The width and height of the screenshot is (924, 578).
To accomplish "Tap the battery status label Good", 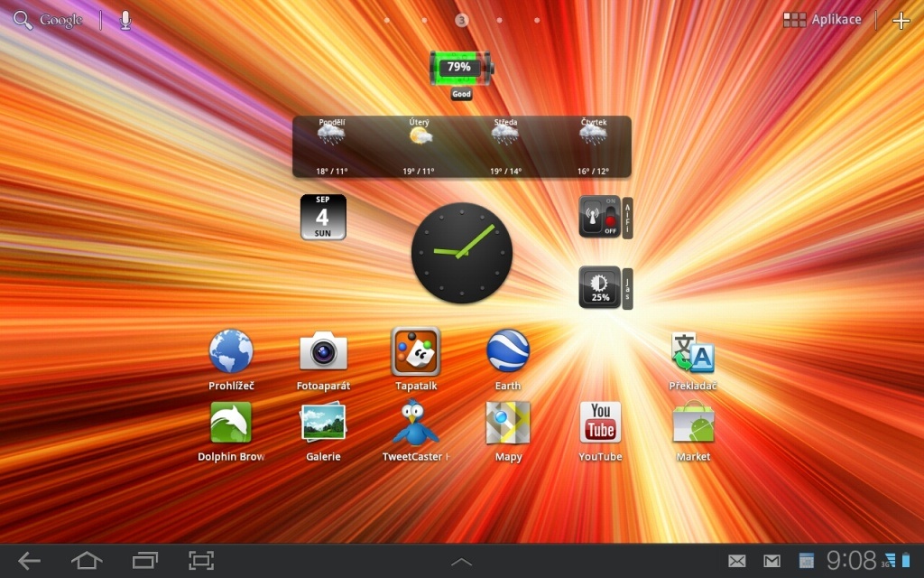I will pos(461,94).
